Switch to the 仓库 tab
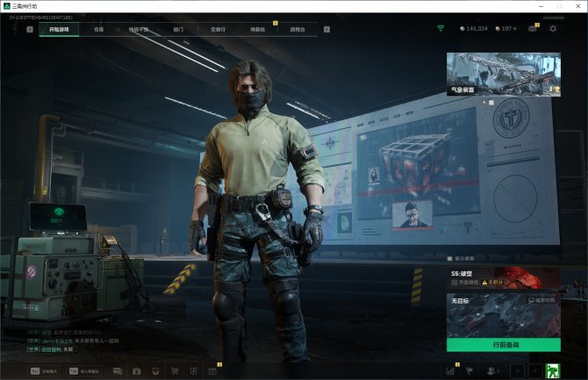The height and width of the screenshot is (380, 588). [98, 29]
